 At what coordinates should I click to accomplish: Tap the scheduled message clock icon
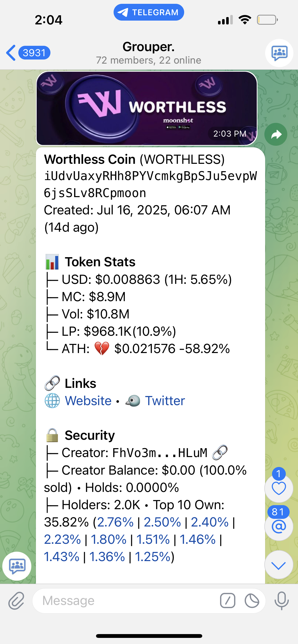(x=252, y=601)
